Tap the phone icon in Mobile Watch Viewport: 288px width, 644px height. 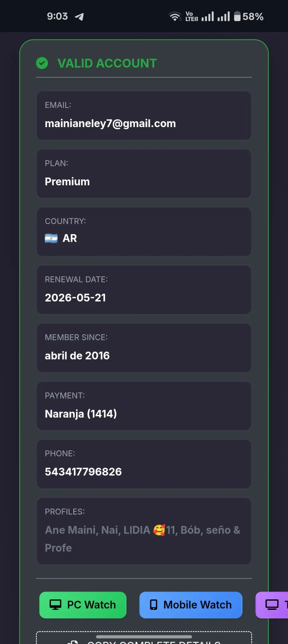pos(154,605)
